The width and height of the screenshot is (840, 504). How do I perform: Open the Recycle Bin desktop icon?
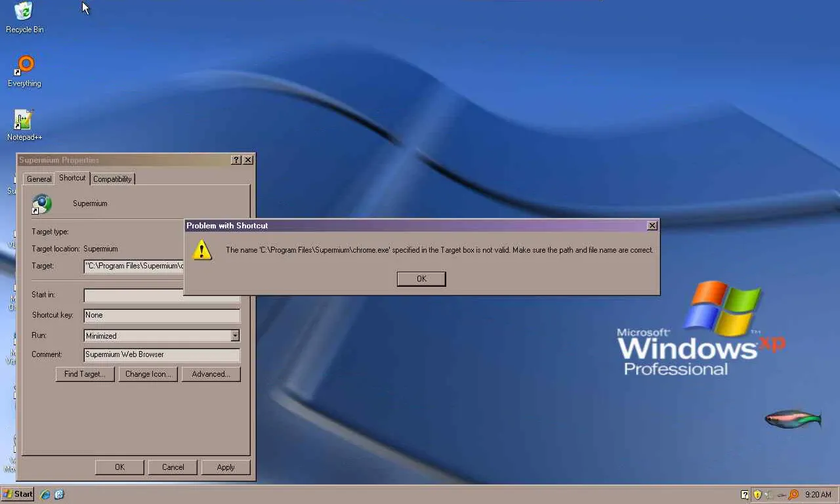click(x=24, y=17)
